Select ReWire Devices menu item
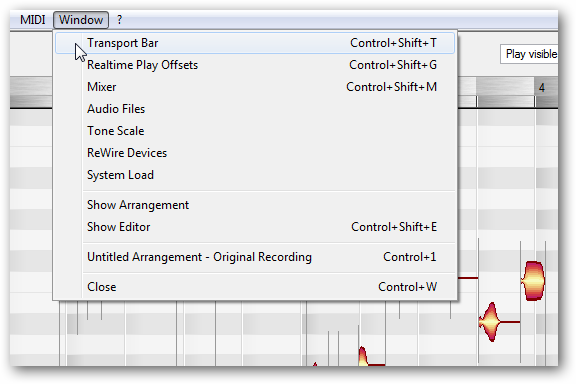Screen dimensions: 576x384 pyautogui.click(x=255, y=153)
